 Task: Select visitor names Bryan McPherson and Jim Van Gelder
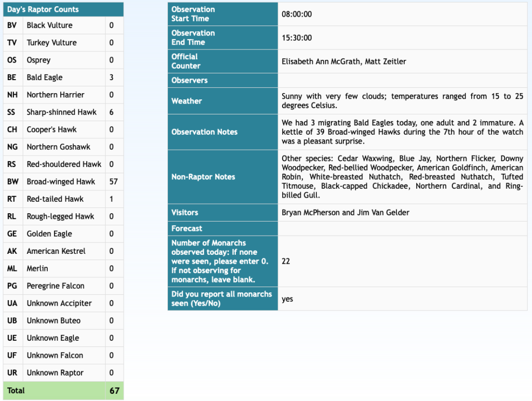(x=345, y=213)
